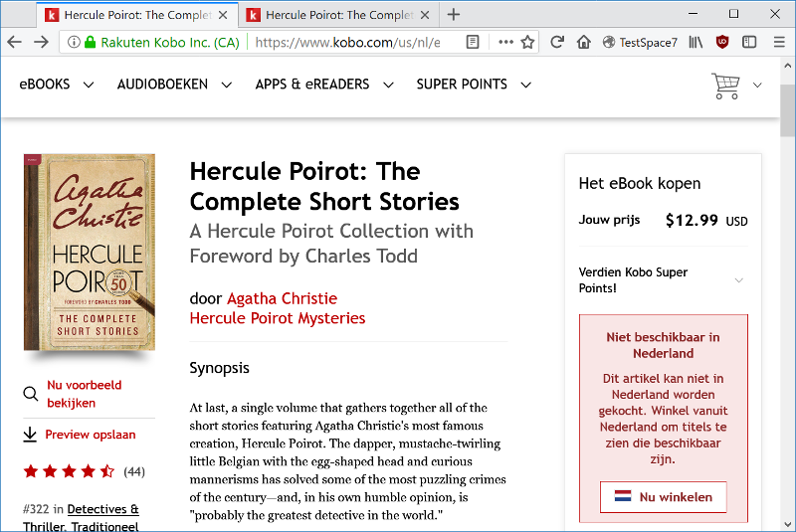This screenshot has height=532, width=796.
Task: Click the $12.99 price
Action: click(692, 220)
